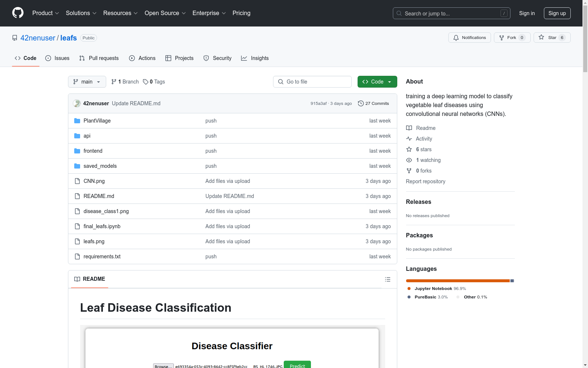
Task: Expand the Open Source menu
Action: point(165,13)
